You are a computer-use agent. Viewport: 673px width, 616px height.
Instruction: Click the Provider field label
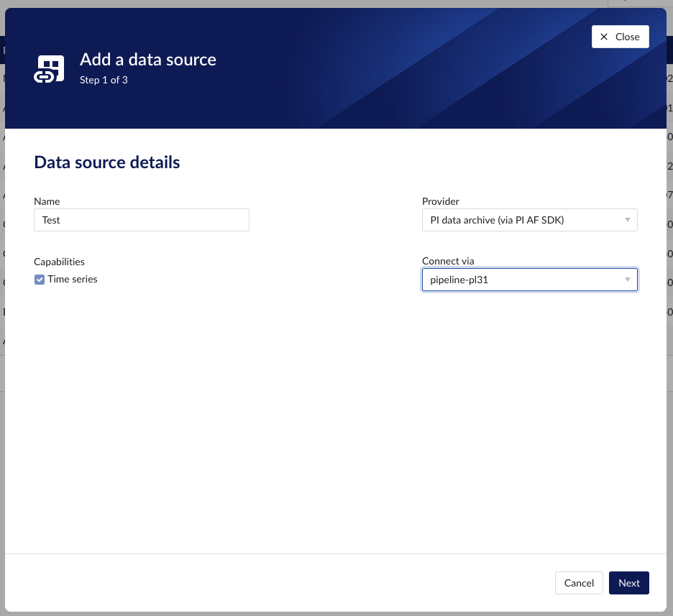click(x=440, y=201)
